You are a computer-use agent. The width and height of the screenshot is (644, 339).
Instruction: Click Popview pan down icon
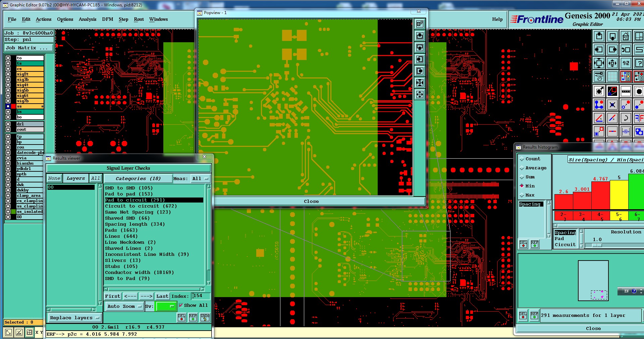pos(420,48)
